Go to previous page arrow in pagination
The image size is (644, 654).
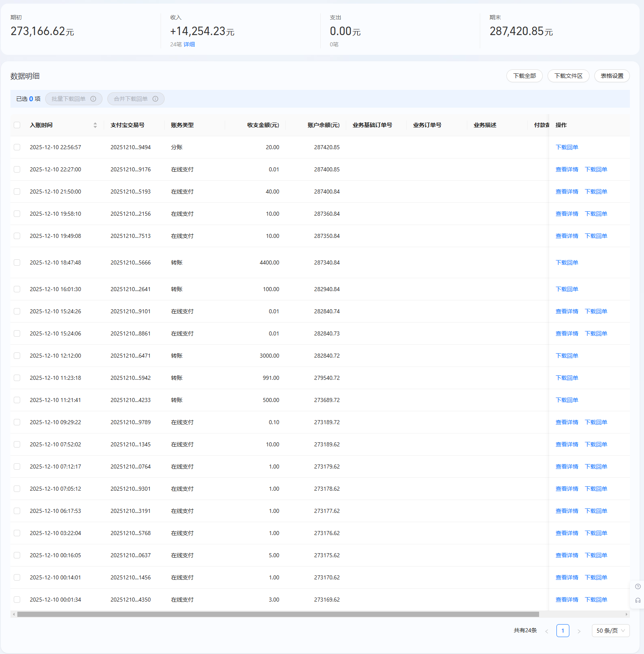[x=547, y=631]
